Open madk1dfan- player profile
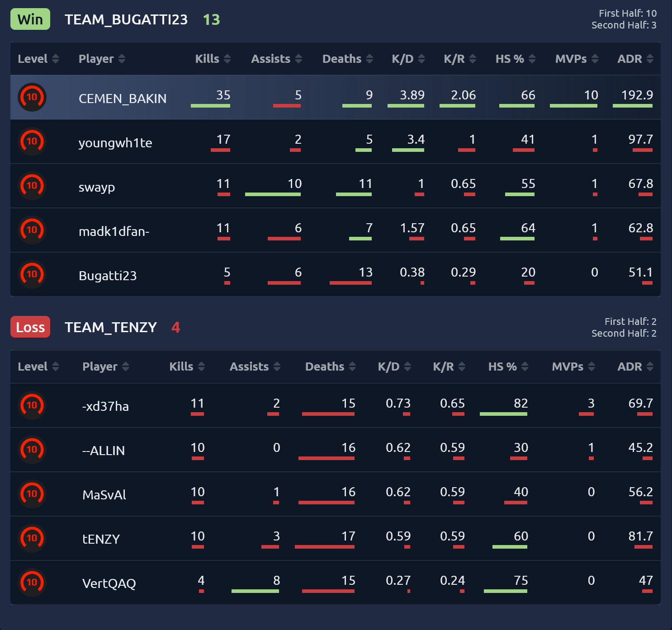 [x=114, y=231]
